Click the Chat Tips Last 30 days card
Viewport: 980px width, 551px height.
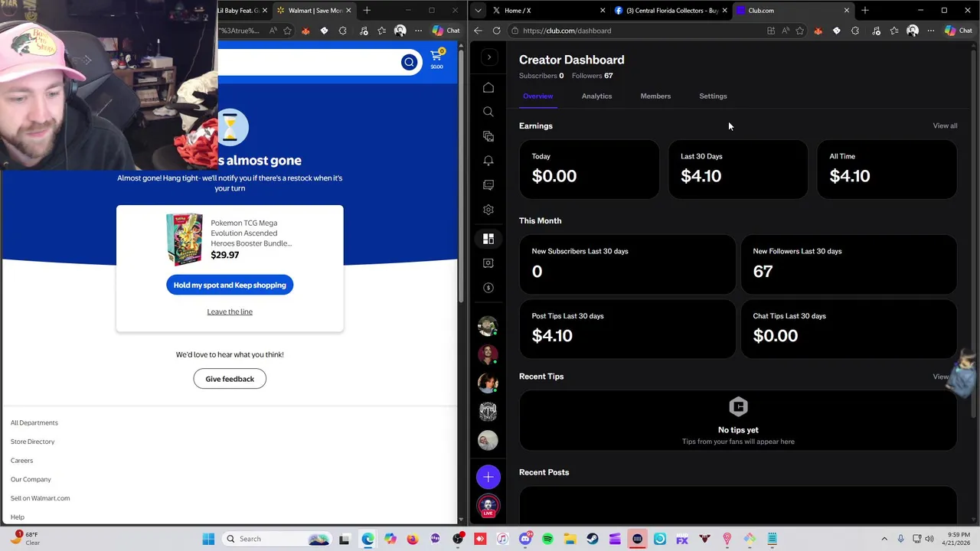[848, 329]
